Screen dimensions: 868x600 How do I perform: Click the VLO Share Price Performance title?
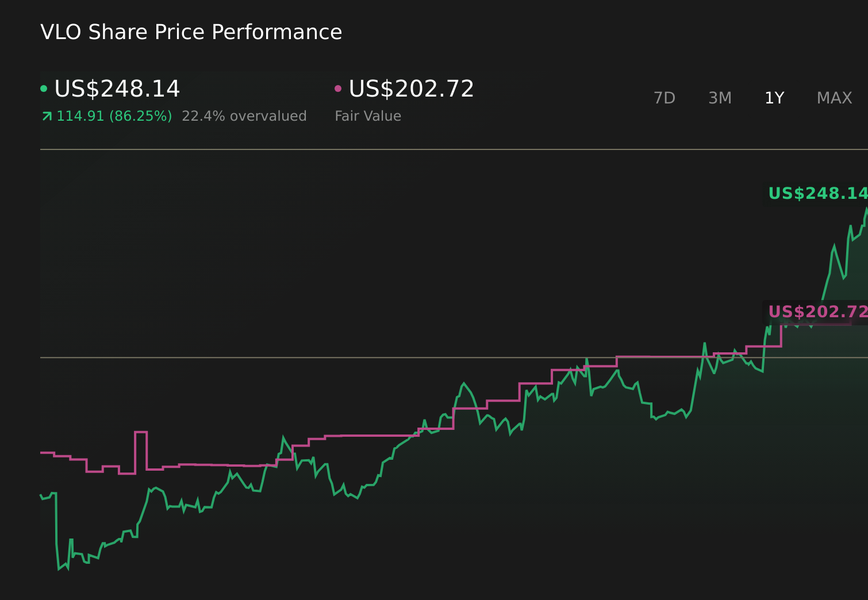(191, 32)
